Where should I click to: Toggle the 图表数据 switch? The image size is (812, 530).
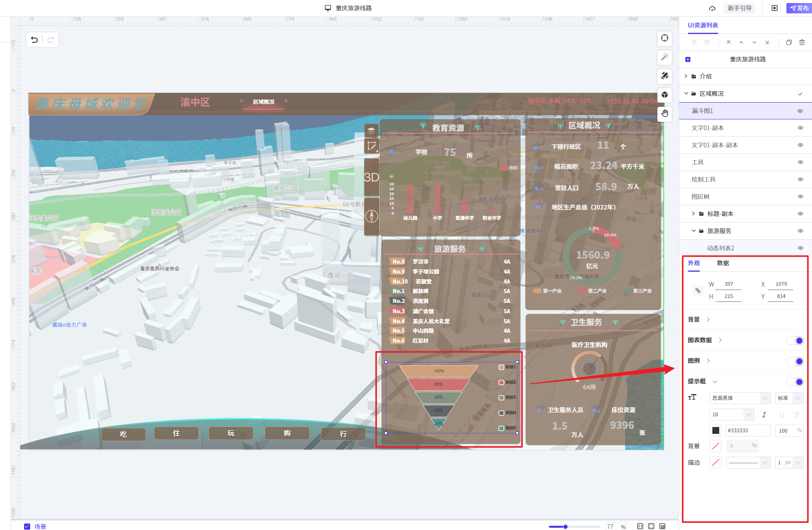[x=796, y=340]
